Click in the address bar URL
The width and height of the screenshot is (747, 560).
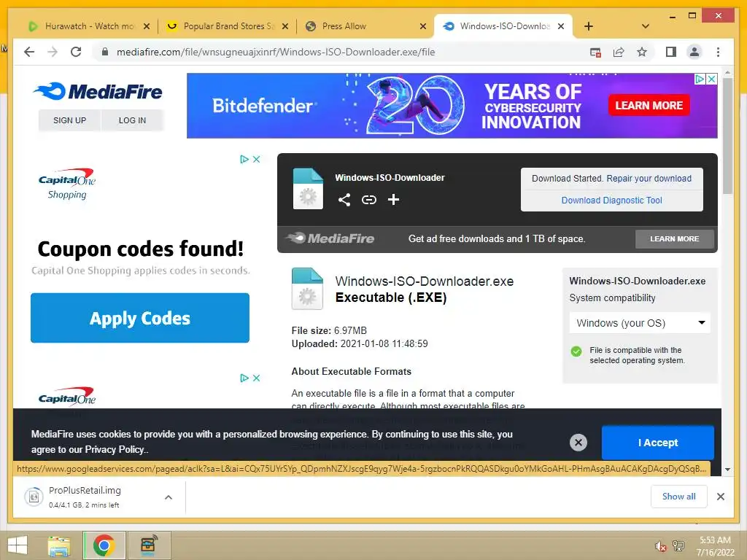click(x=275, y=52)
